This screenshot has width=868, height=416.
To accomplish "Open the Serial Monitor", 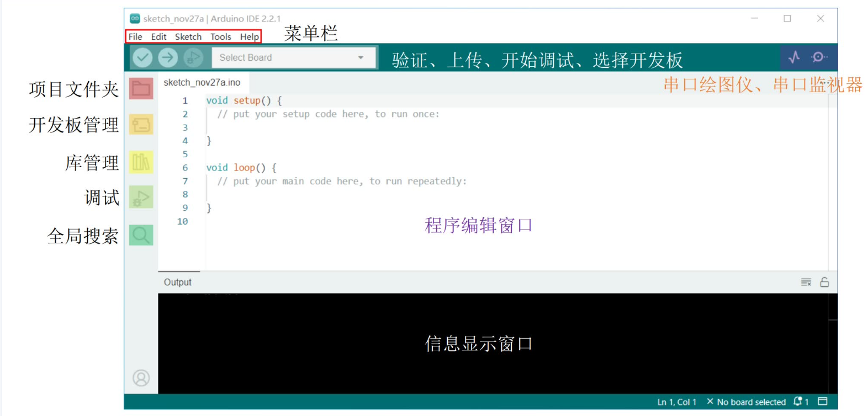I will pyautogui.click(x=818, y=57).
